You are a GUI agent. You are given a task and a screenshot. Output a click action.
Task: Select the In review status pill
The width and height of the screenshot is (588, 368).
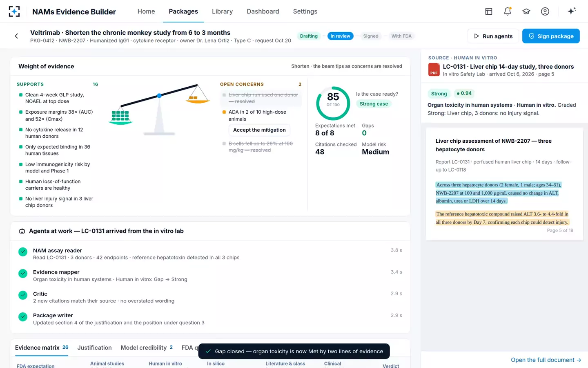tap(340, 36)
